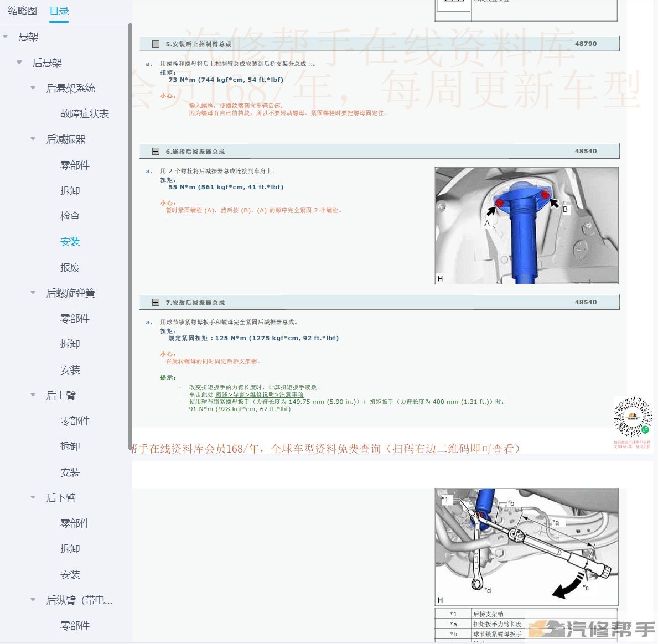Open 零部件 under 后纵臂
This screenshot has width=658, height=644.
[75, 626]
